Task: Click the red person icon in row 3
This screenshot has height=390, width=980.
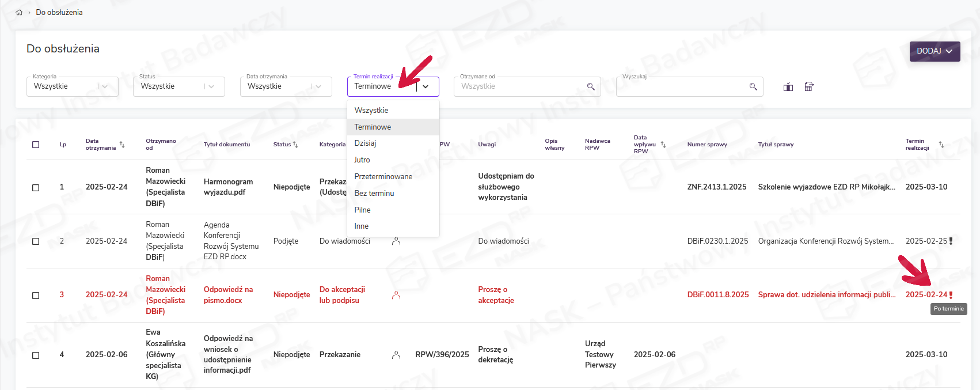Action: coord(396,295)
